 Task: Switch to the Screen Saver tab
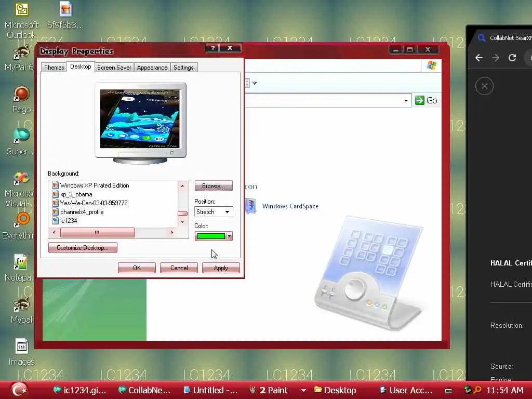[x=114, y=67]
